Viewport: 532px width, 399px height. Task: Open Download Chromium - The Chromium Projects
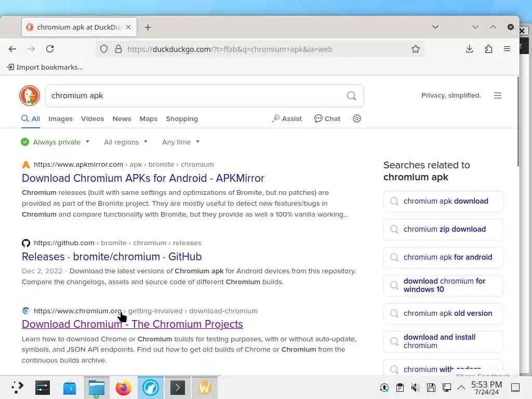(132, 324)
